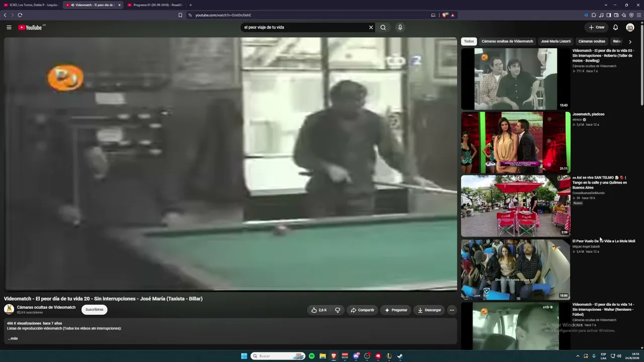Image resolution: width=644 pixels, height=362 pixels.
Task: Open the Josematch, piadoso video thumbnail
Action: (x=516, y=142)
